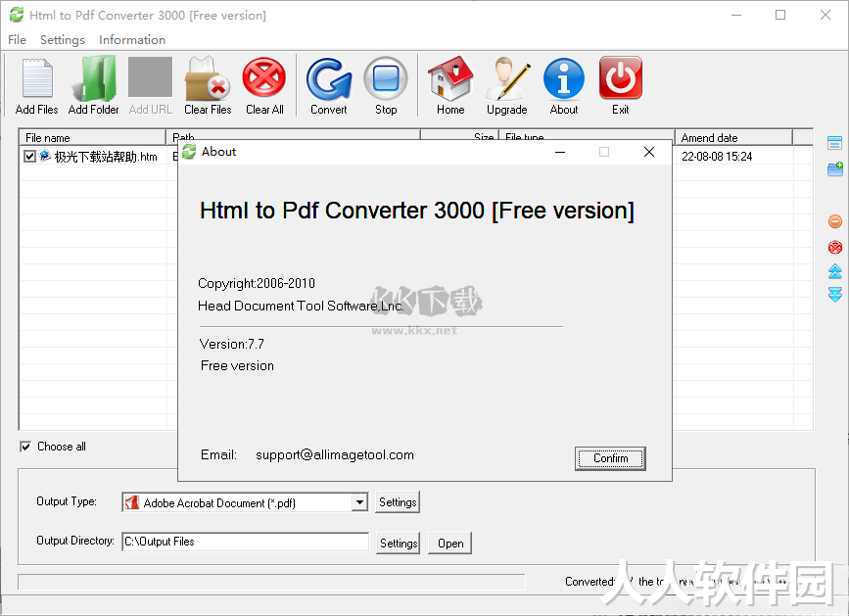Click the Upgrade toolbar icon
This screenshot has width=849, height=616.
[507, 79]
